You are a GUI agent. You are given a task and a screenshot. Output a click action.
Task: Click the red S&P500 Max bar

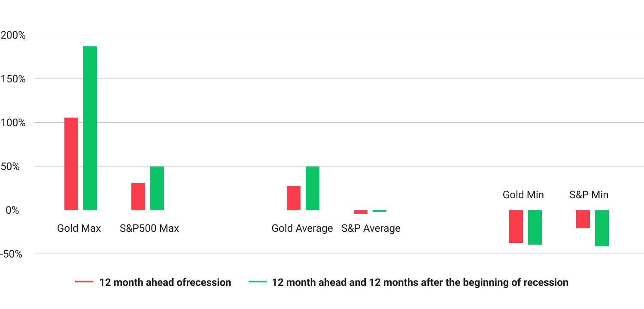[x=138, y=196]
